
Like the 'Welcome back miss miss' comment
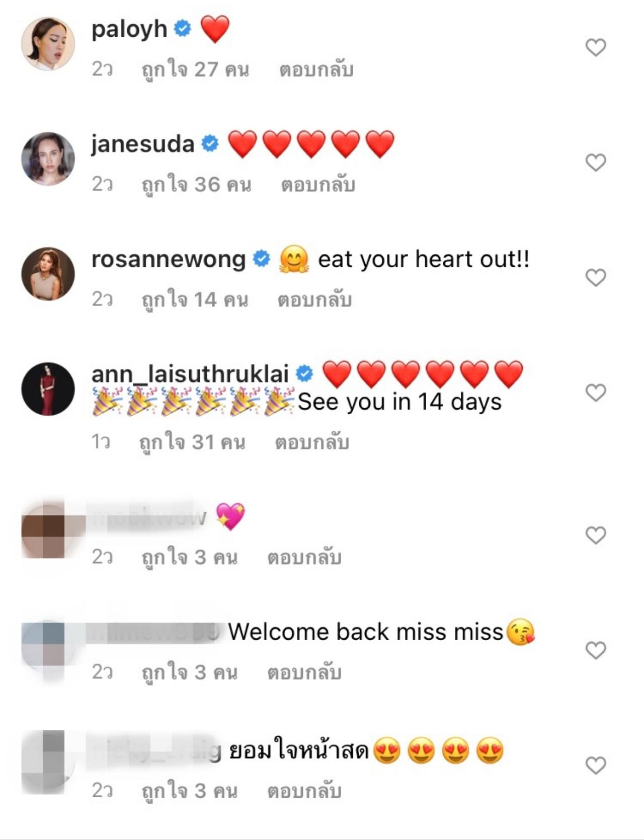(596, 650)
